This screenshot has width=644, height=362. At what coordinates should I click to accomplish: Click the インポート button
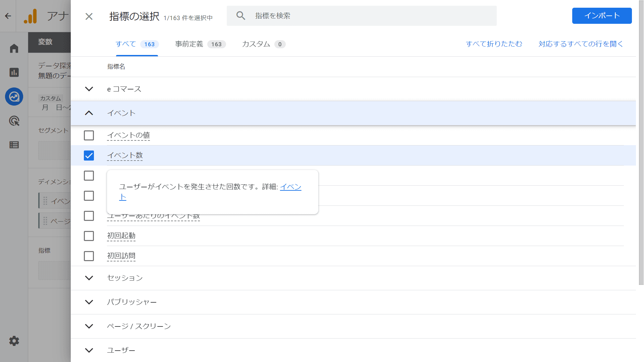pos(602,16)
